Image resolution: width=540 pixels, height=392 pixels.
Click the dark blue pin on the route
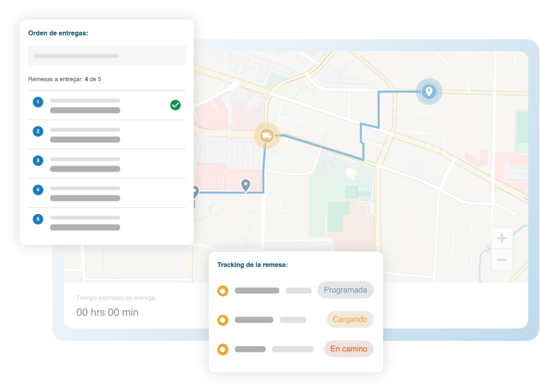[x=245, y=185]
